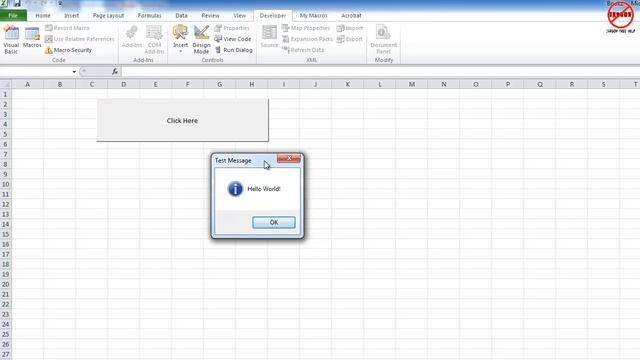Switch to the Insert ribbon tab

pyautogui.click(x=71, y=16)
